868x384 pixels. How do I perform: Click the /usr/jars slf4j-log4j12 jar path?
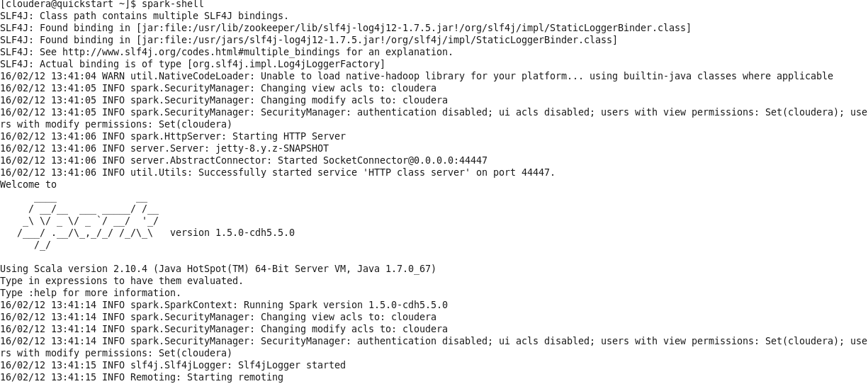pyautogui.click(x=377, y=40)
